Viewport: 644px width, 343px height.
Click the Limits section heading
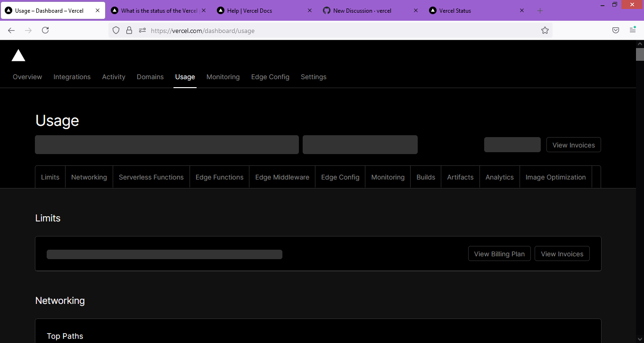click(x=48, y=218)
